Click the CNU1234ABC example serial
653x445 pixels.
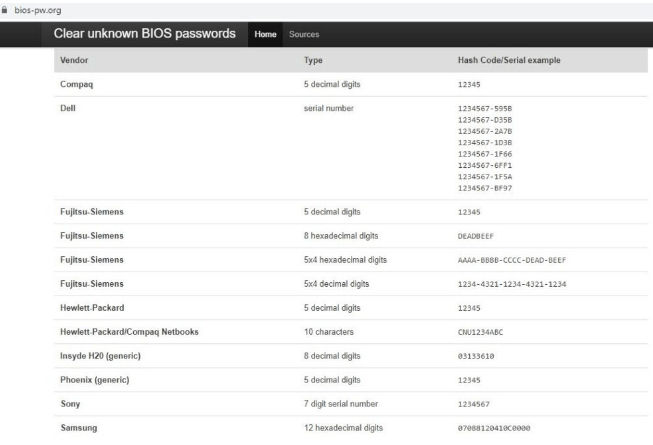tap(481, 332)
